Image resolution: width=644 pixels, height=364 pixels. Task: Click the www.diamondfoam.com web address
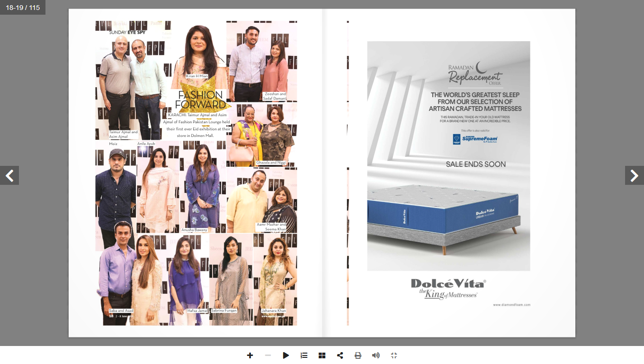click(511, 305)
